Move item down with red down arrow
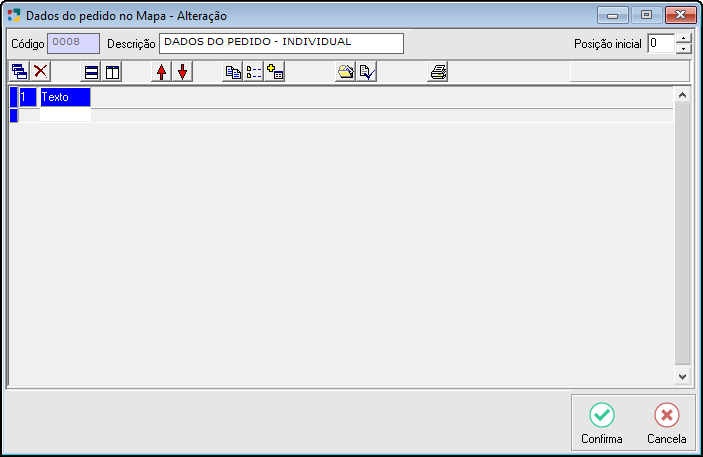This screenshot has width=703, height=457. pyautogui.click(x=182, y=72)
